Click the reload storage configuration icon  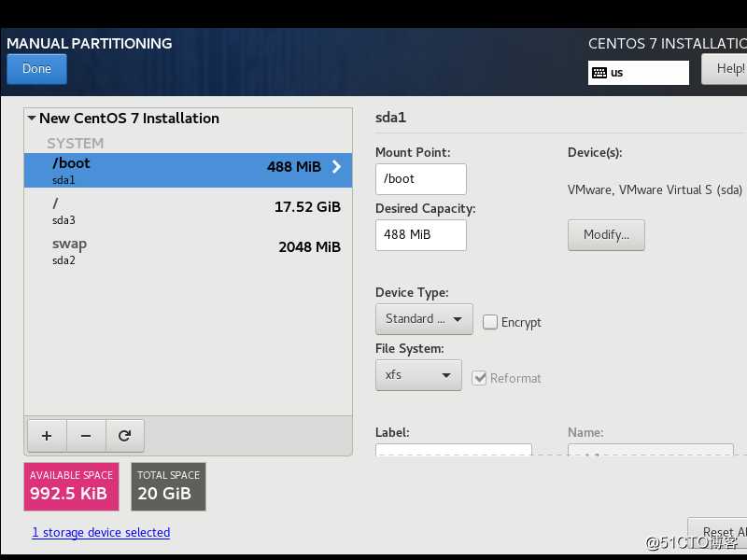pyautogui.click(x=125, y=436)
